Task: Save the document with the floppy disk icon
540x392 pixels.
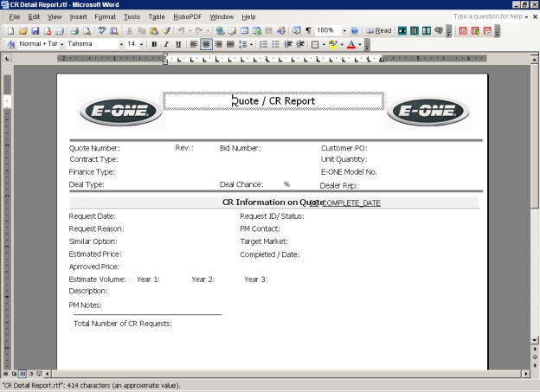Action: pyautogui.click(x=35, y=30)
